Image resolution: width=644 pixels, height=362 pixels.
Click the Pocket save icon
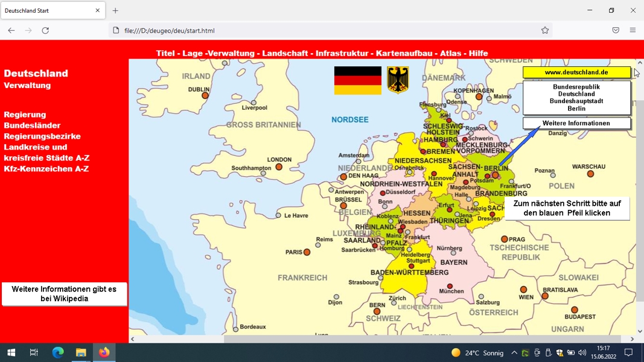pyautogui.click(x=615, y=30)
